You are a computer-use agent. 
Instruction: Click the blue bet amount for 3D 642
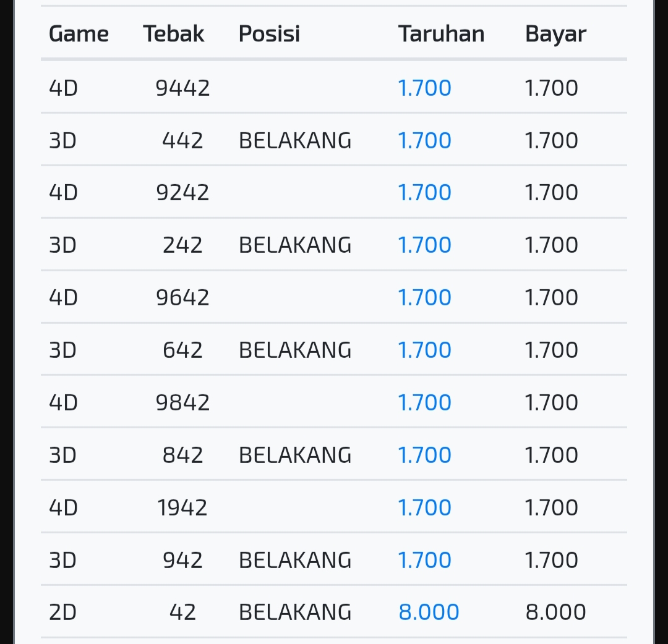425,350
